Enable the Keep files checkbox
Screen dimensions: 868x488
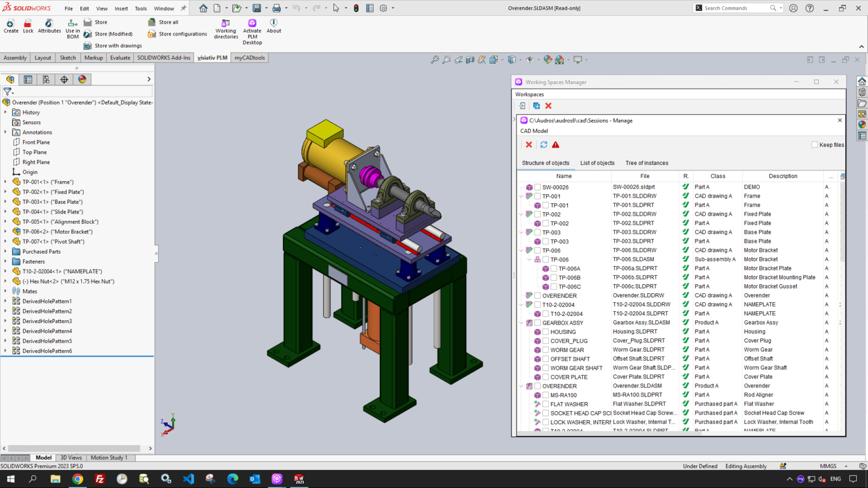tap(814, 145)
